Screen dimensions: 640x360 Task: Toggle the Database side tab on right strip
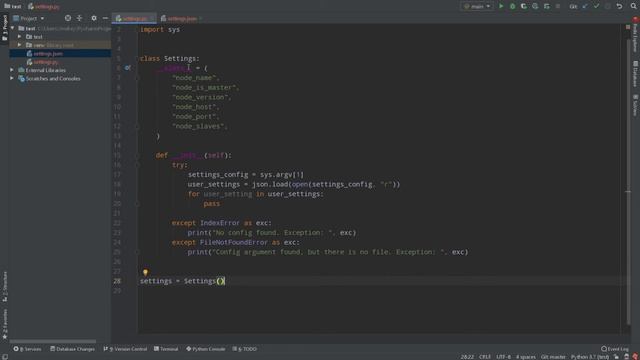636,74
